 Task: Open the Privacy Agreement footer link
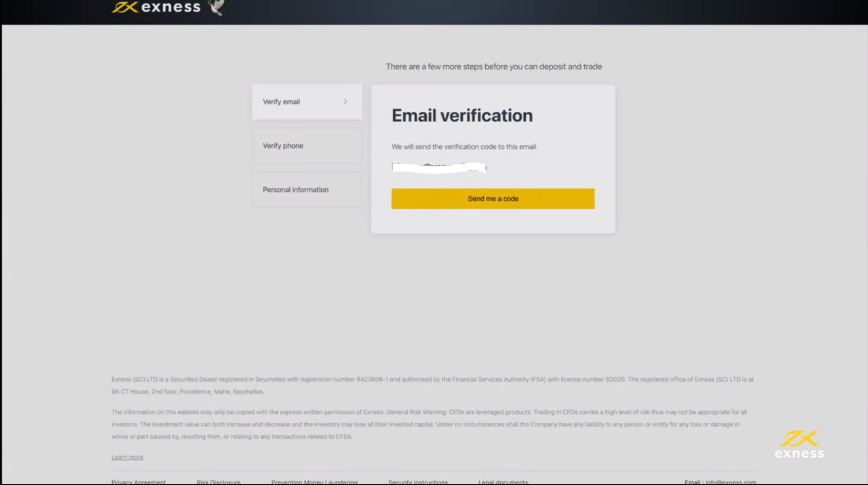pos(139,482)
